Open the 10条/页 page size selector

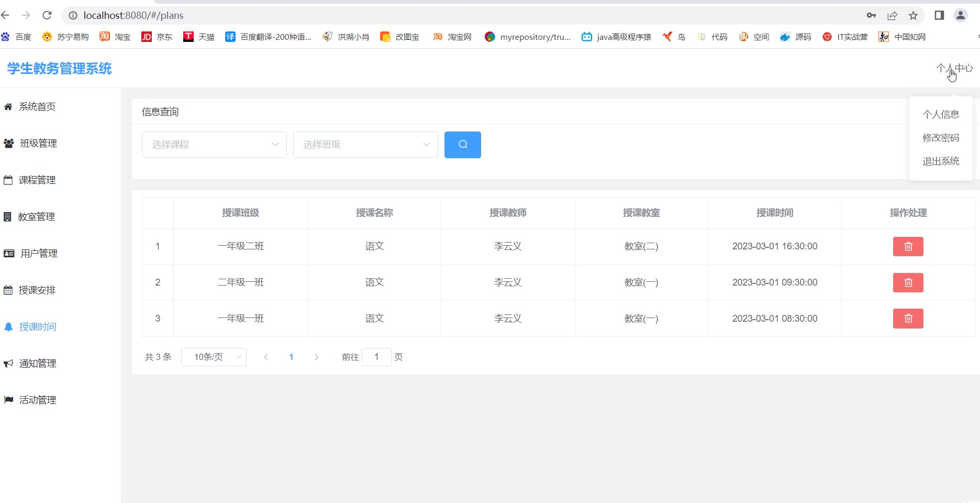click(214, 357)
